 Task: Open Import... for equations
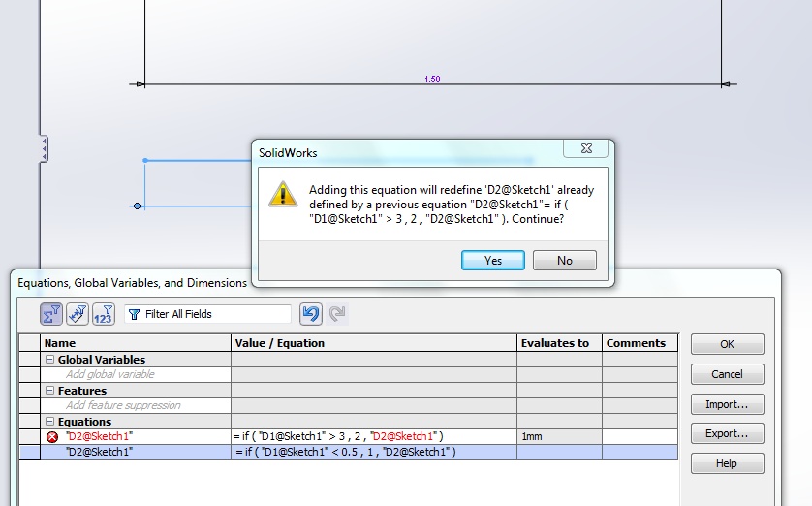727,404
